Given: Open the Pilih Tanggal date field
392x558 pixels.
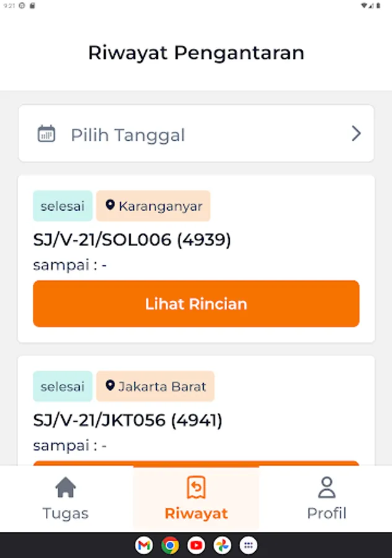Looking at the screenshot, I should pyautogui.click(x=196, y=134).
